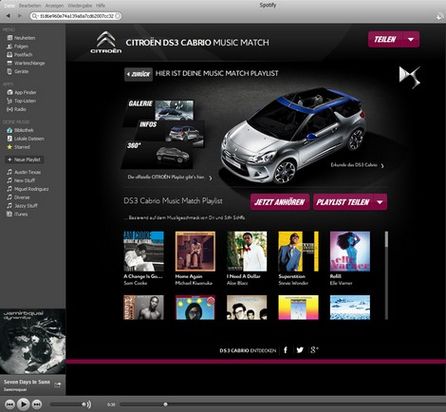Open Starred tracks
The image size is (446, 412).
[x=18, y=147]
